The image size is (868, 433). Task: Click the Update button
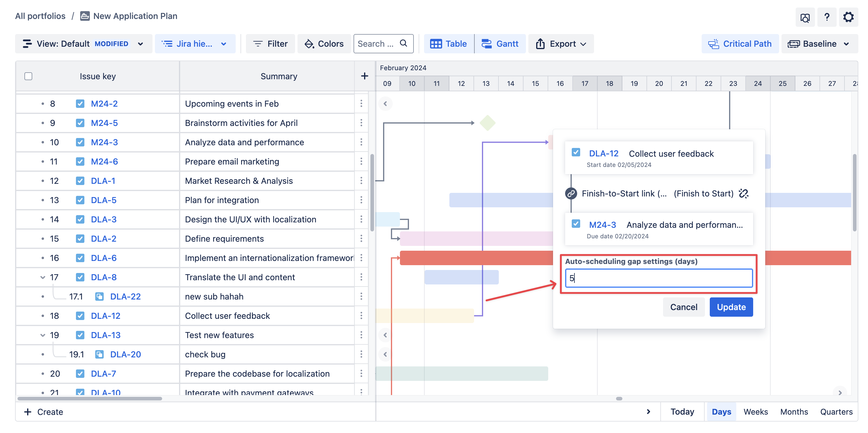coord(731,307)
